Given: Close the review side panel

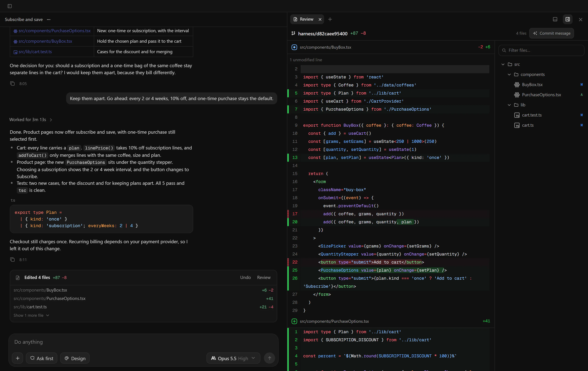Looking at the screenshot, I should (x=581, y=20).
